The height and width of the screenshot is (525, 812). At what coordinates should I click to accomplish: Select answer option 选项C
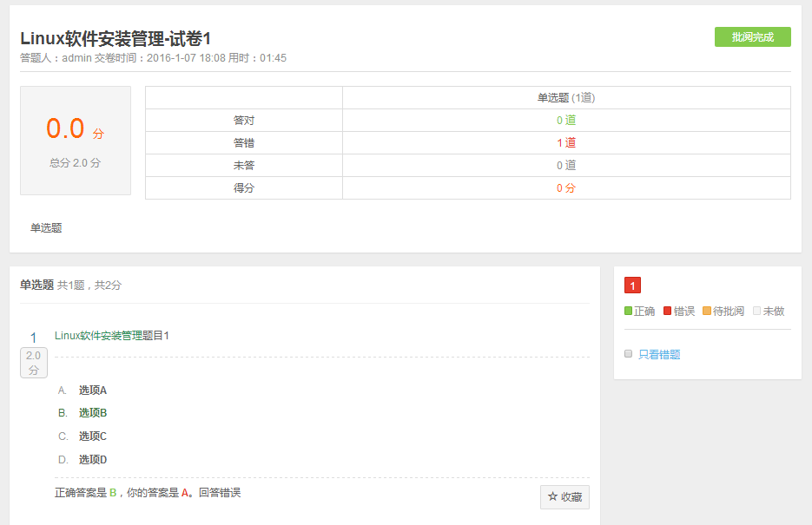click(93, 436)
